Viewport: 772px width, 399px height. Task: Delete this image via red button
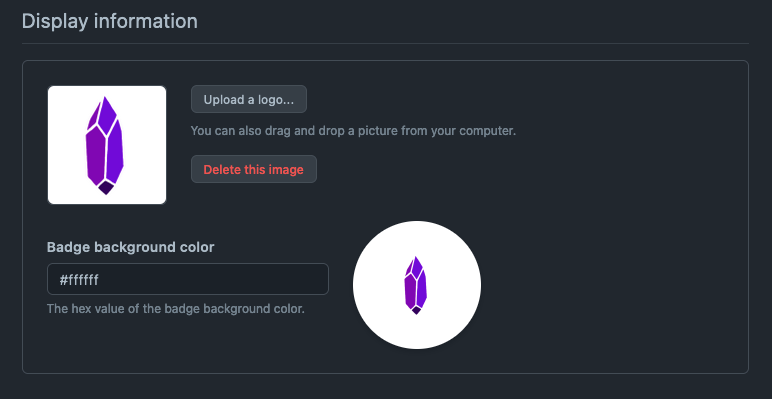(254, 169)
